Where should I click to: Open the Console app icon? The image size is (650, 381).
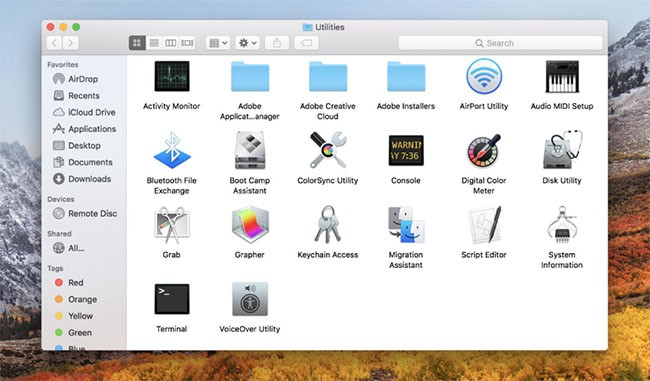406,150
